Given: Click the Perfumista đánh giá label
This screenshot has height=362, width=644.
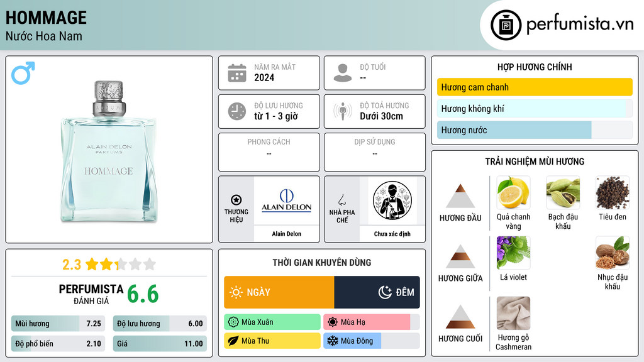Looking at the screenshot, I should [91, 294].
